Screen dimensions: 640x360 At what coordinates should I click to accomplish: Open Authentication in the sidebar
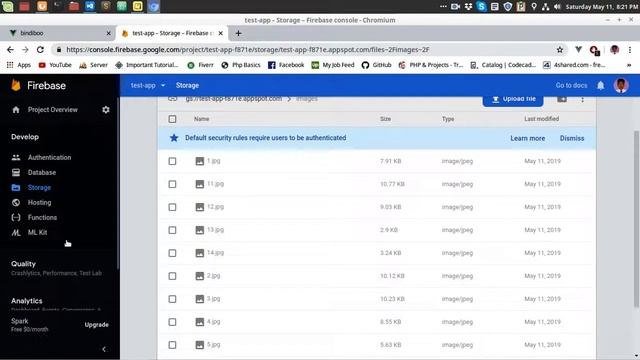point(49,157)
